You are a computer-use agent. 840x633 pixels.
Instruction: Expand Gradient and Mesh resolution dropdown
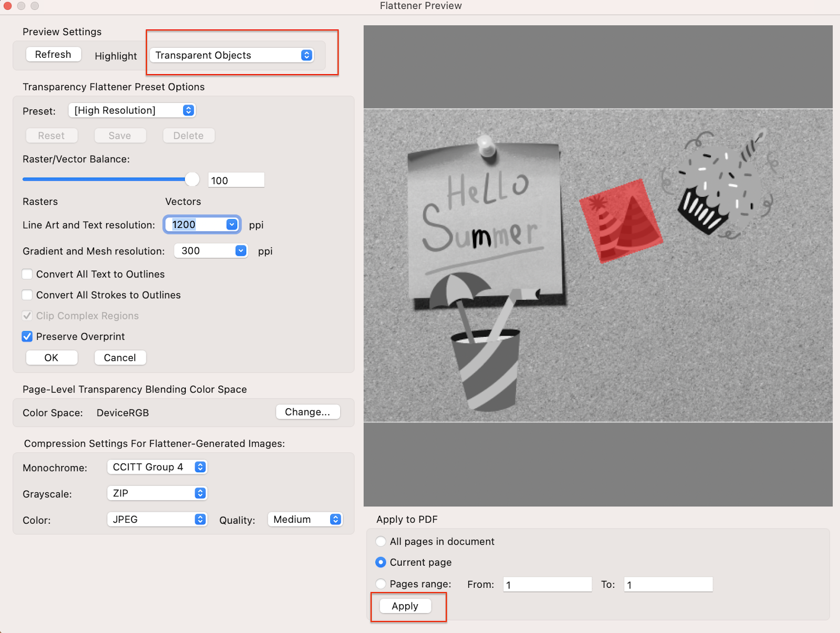(240, 251)
